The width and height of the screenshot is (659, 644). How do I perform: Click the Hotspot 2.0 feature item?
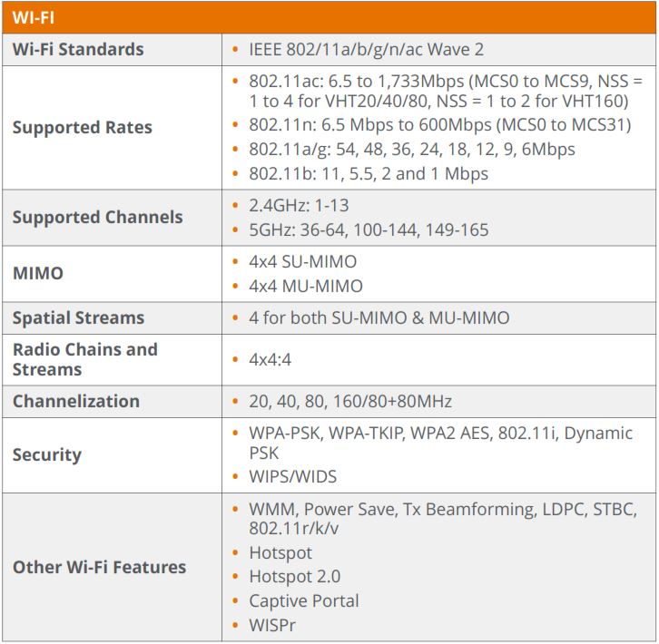295,577
